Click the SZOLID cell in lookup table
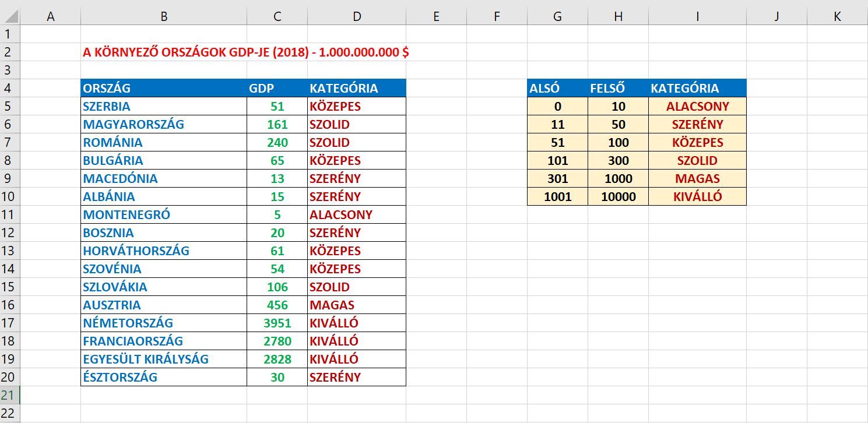The height and width of the screenshot is (423, 868). click(x=698, y=160)
